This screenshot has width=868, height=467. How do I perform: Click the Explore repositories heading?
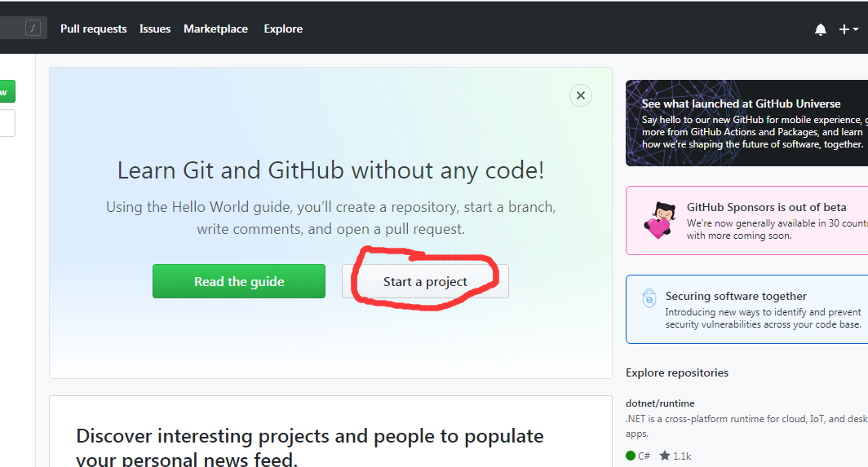(677, 372)
